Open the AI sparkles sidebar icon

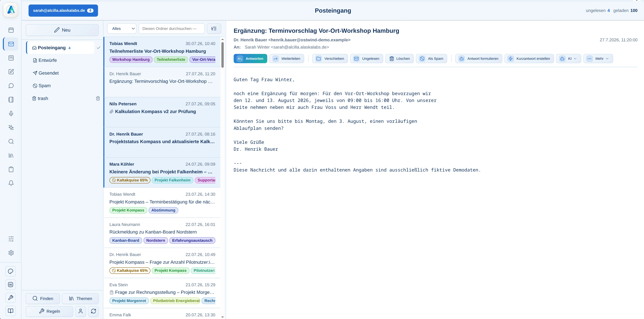coord(11,128)
